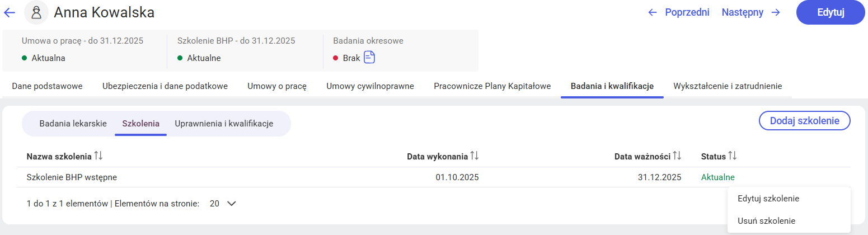Click the back arrow icon
Viewport: 868px width, 235px height.
point(10,12)
